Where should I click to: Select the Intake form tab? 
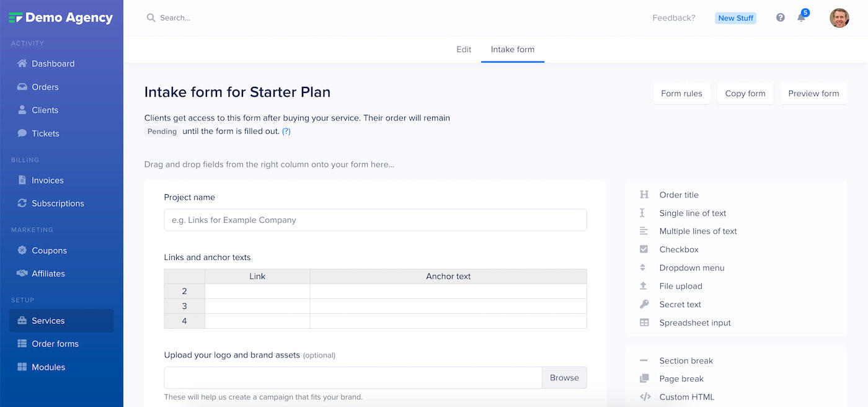point(512,49)
